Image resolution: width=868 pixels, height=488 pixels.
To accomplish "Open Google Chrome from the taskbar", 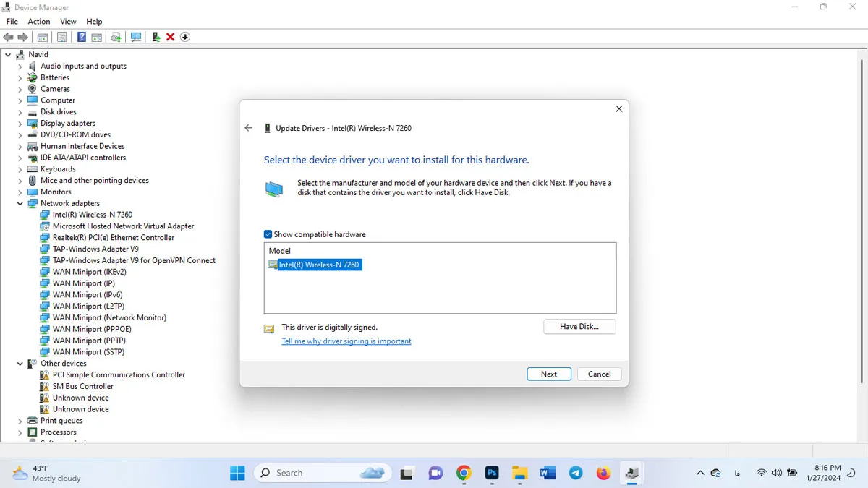I will (464, 473).
